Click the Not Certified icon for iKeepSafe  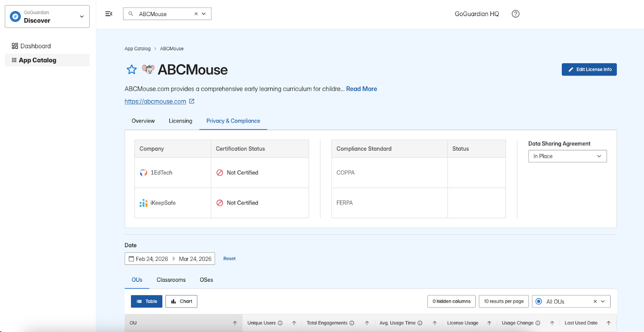click(x=220, y=203)
